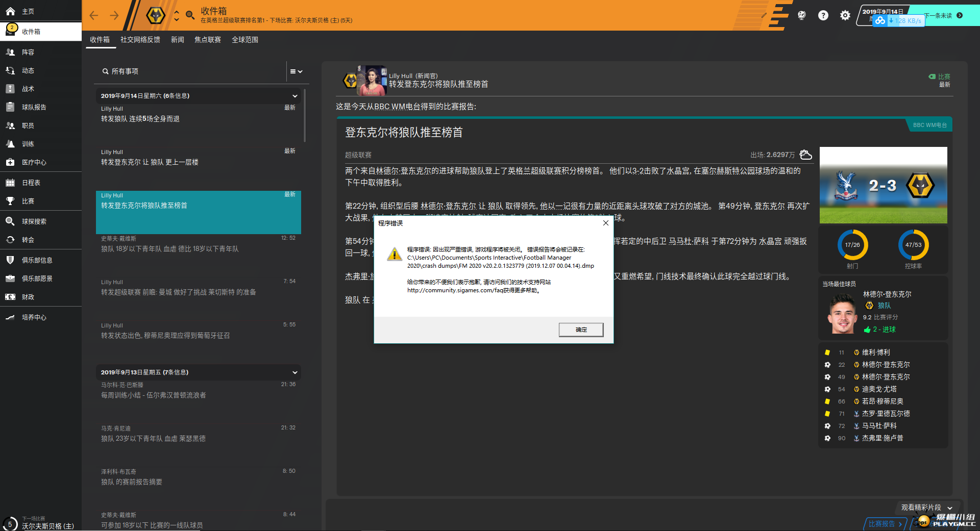Select 收件箱 in the sidebar

(41, 32)
